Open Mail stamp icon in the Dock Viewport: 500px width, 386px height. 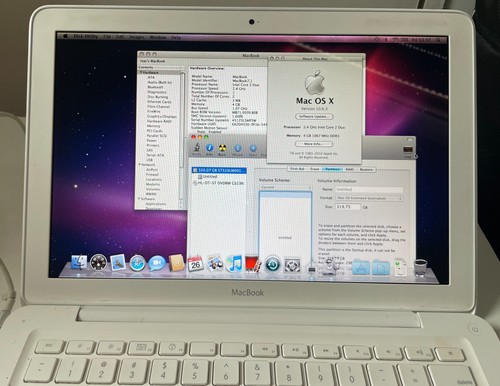click(118, 262)
